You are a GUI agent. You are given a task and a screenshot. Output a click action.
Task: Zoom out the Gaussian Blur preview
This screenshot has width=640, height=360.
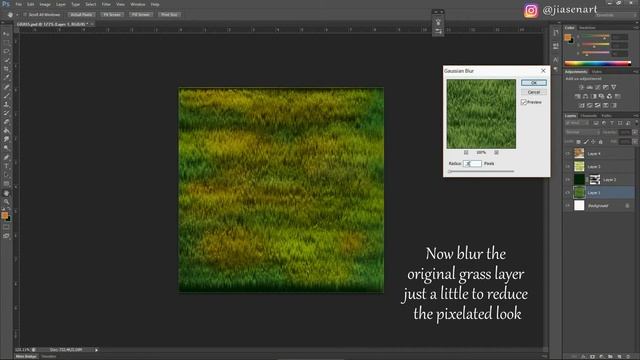[x=466, y=153]
